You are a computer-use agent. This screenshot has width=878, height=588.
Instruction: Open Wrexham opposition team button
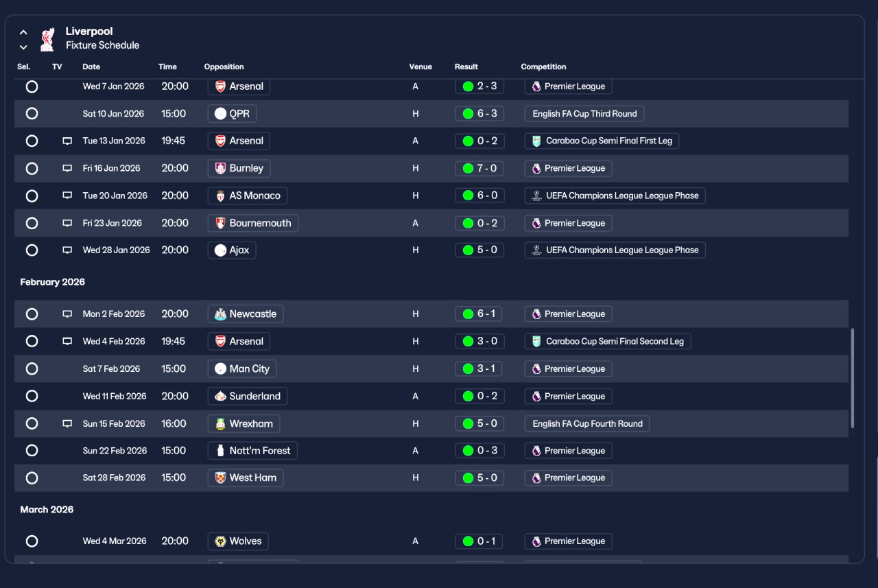pos(244,423)
